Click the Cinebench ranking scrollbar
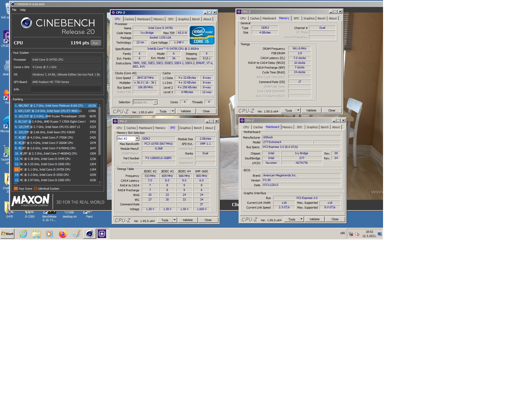Viewport: 532px width, 399px height. point(99,130)
